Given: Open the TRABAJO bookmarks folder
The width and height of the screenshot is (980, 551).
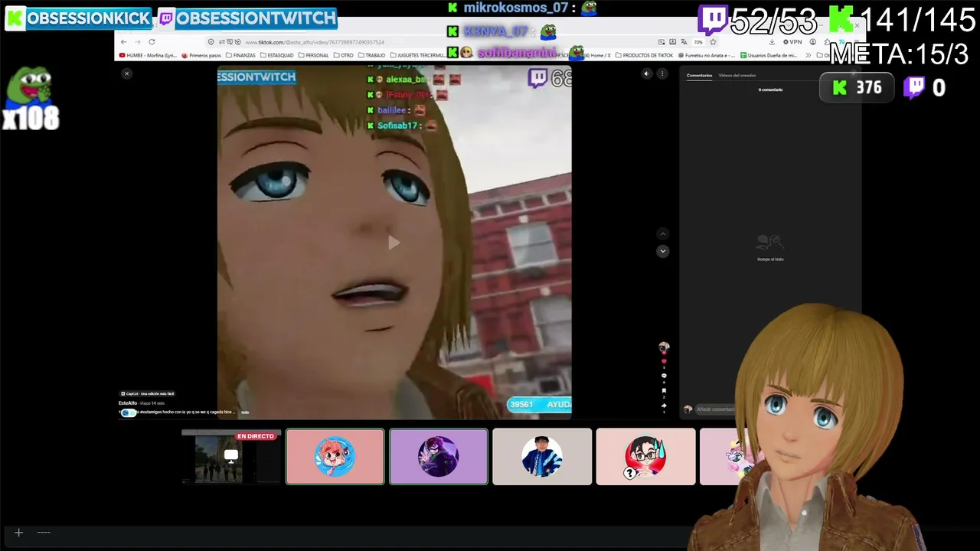Looking at the screenshot, I should tap(371, 55).
